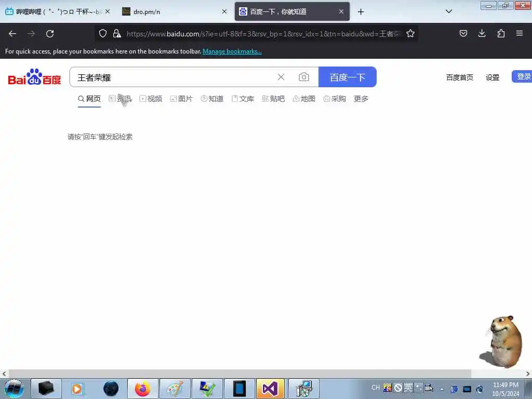Open the tracking protection shield icon
The width and height of the screenshot is (532, 399).
pyautogui.click(x=103, y=33)
